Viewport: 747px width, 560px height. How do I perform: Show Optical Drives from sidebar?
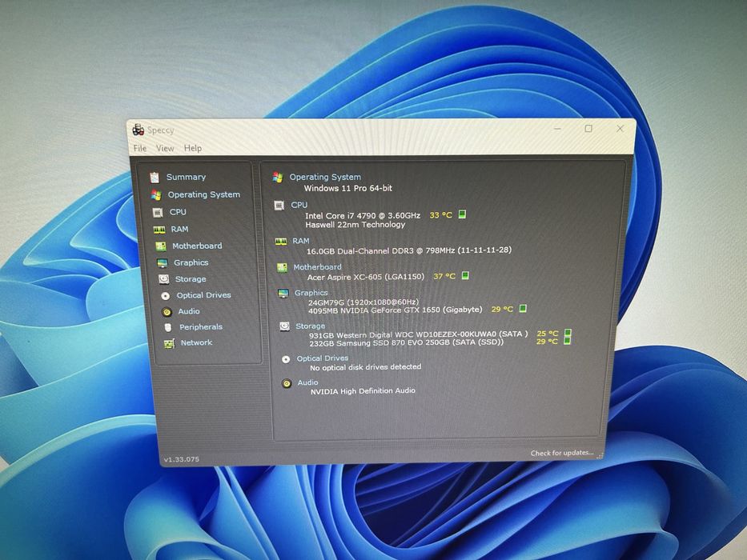click(203, 295)
